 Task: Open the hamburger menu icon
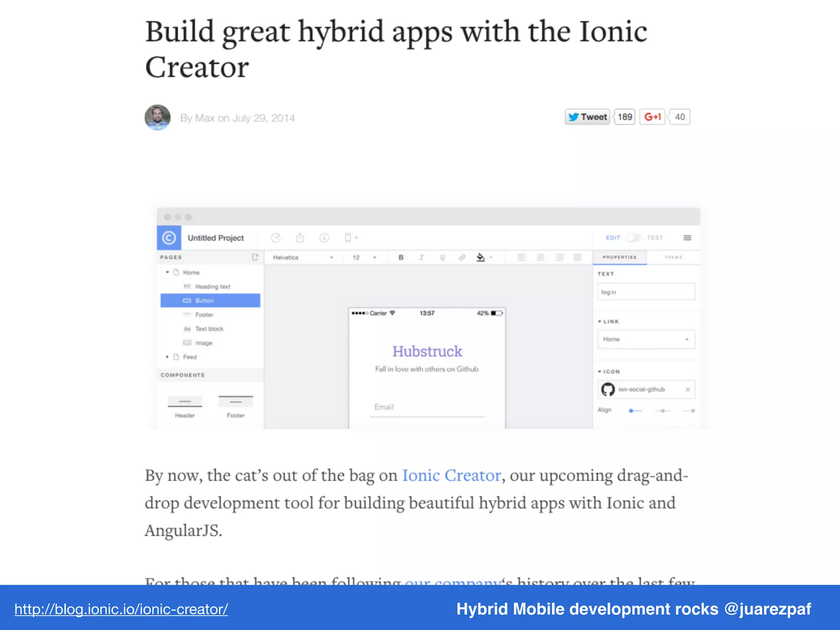pyautogui.click(x=687, y=238)
